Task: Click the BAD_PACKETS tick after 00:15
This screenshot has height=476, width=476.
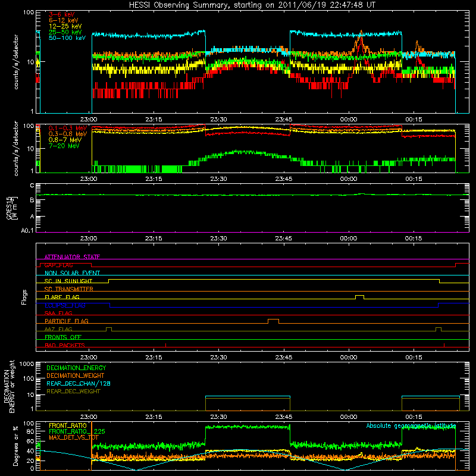Action: click(x=444, y=345)
